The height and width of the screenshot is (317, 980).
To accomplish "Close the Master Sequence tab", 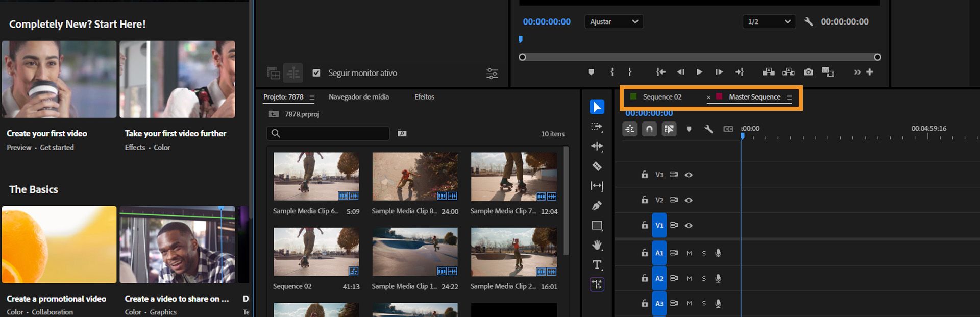I will pyautogui.click(x=708, y=97).
